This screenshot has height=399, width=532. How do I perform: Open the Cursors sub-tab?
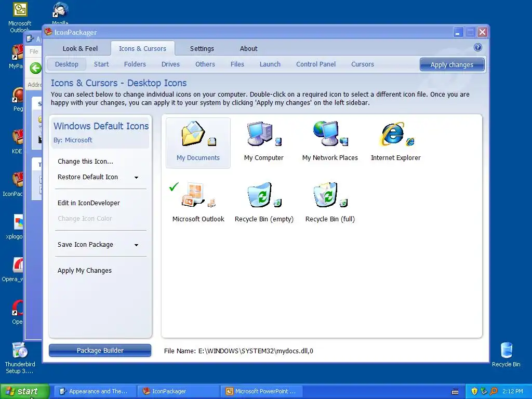[x=362, y=64]
